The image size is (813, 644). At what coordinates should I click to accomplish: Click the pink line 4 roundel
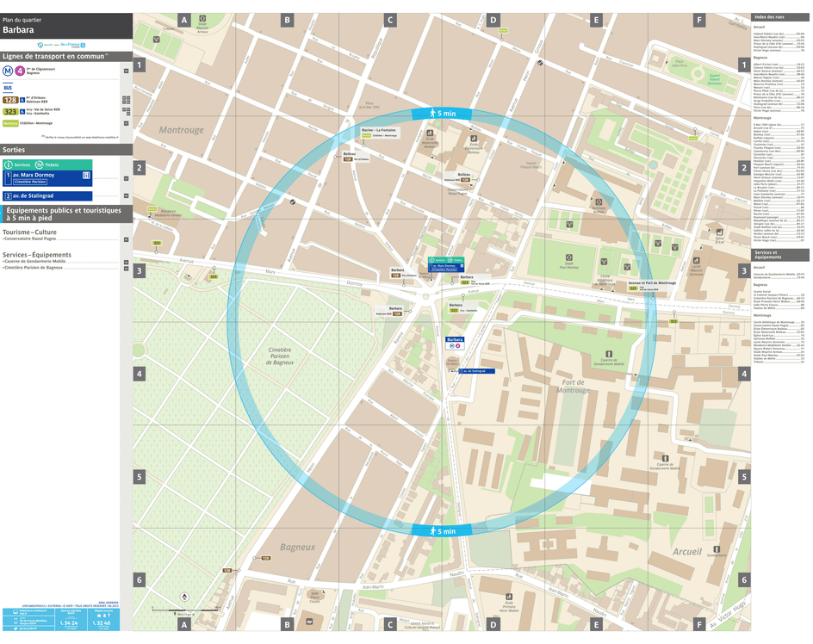coord(19,71)
